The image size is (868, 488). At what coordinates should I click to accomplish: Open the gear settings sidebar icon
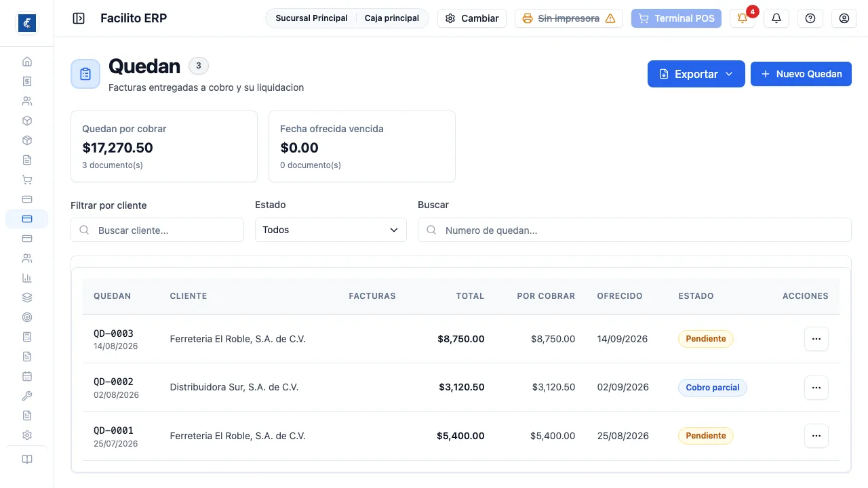(x=27, y=435)
